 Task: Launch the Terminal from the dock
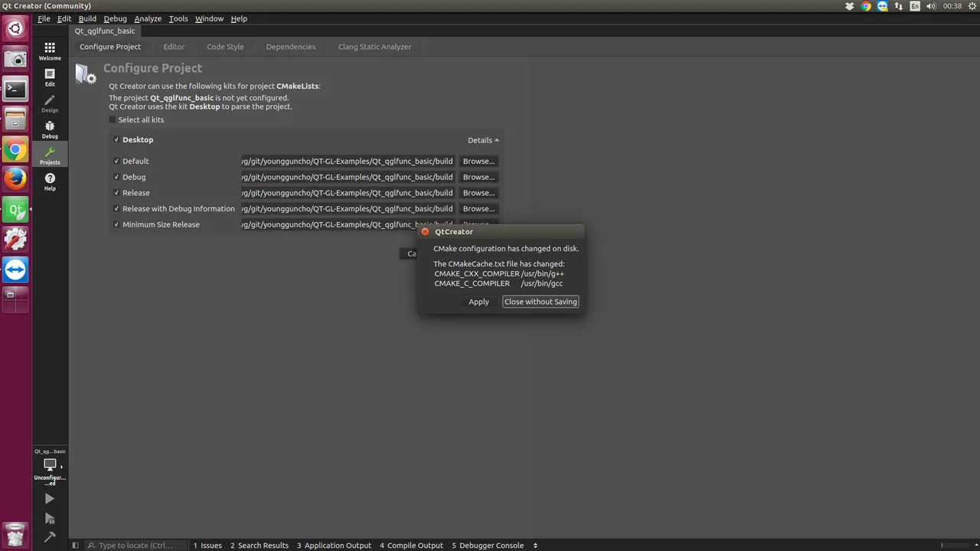[15, 89]
